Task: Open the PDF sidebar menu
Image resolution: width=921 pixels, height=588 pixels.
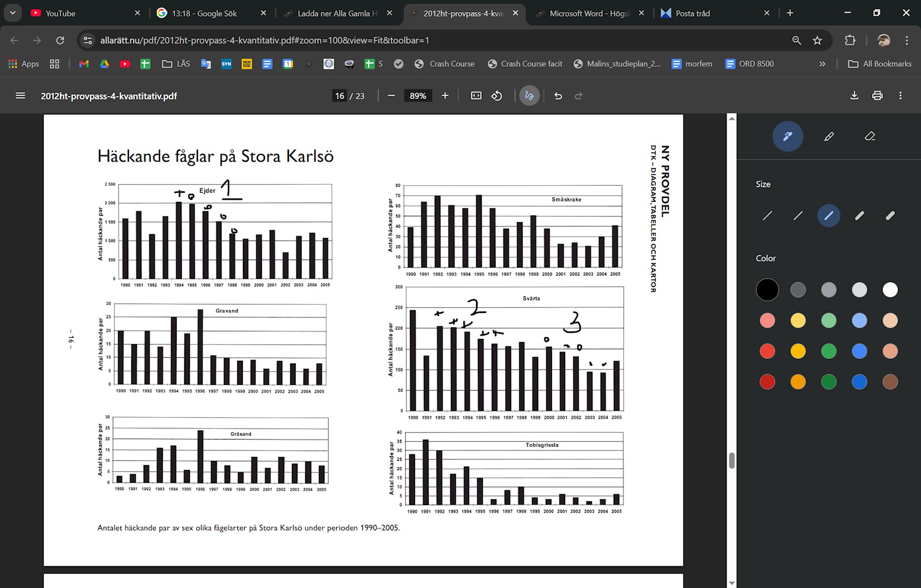Action: [20, 96]
